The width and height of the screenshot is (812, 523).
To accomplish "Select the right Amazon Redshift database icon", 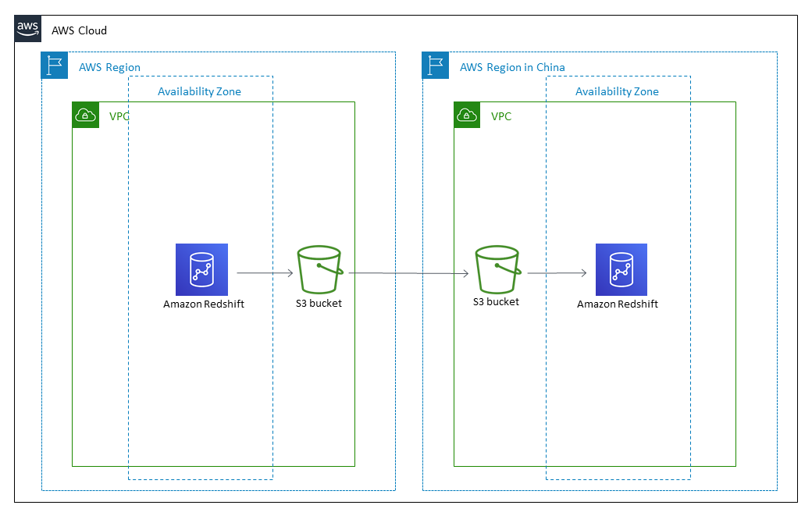I will pos(621,269).
